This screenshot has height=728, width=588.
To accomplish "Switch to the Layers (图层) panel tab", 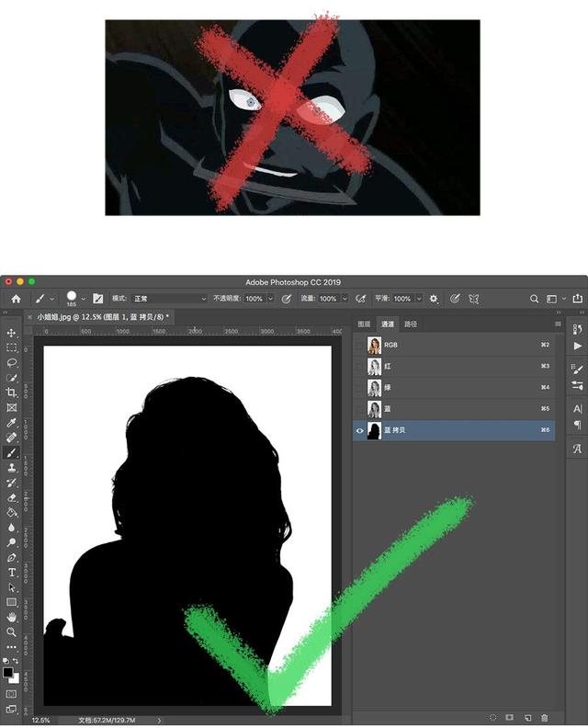I will pos(365,324).
